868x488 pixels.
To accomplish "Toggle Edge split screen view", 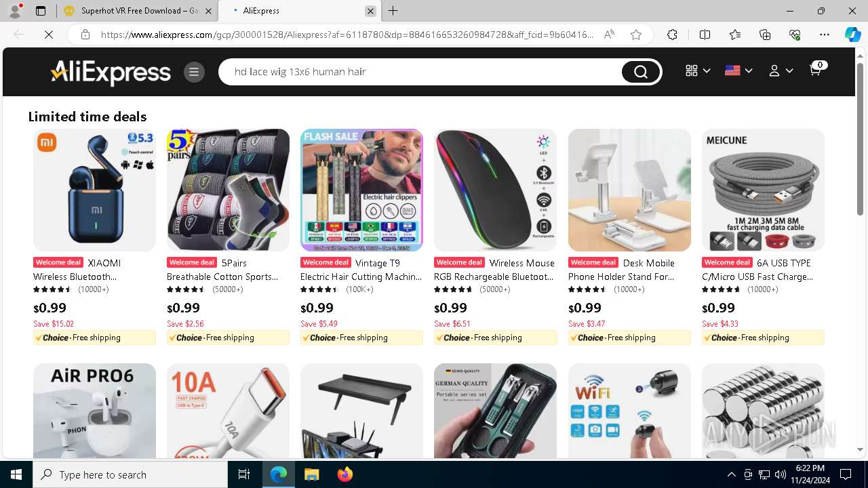I will tap(705, 35).
